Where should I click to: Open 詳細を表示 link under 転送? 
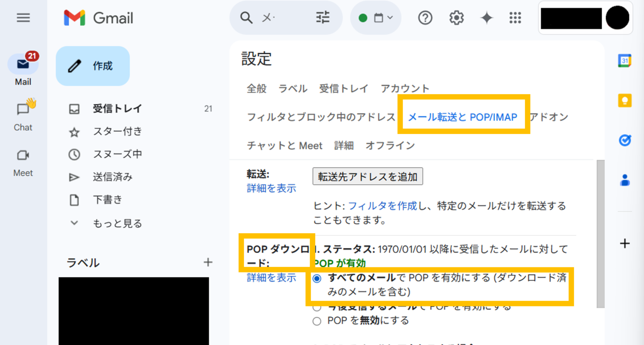(x=272, y=188)
